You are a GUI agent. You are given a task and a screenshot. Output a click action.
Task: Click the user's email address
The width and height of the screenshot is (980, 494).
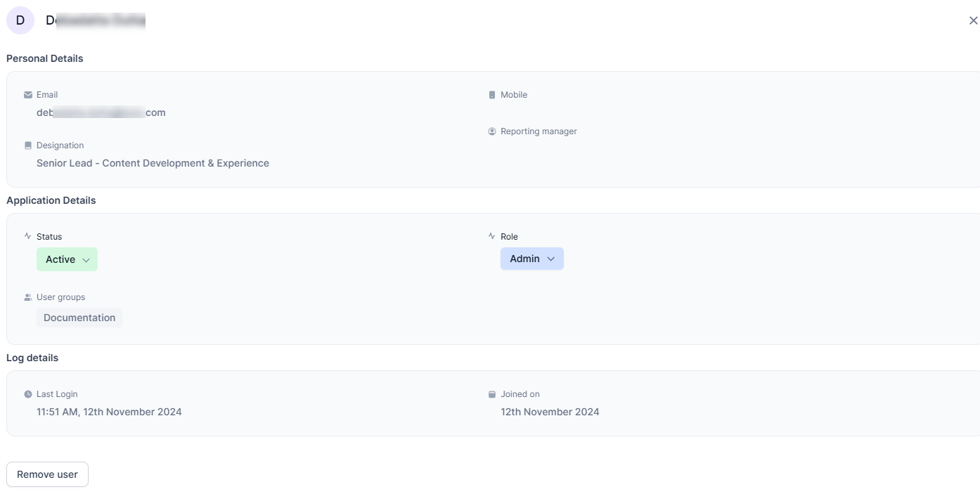[x=101, y=112]
